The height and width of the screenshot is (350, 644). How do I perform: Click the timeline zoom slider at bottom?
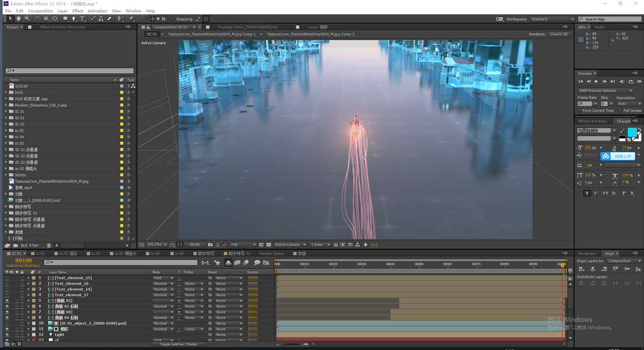(291, 344)
